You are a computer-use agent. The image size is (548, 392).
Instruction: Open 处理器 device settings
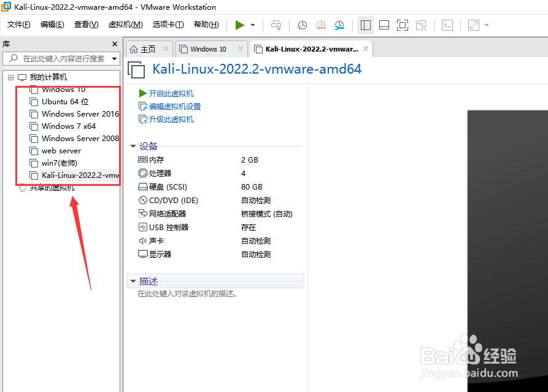[x=155, y=173]
